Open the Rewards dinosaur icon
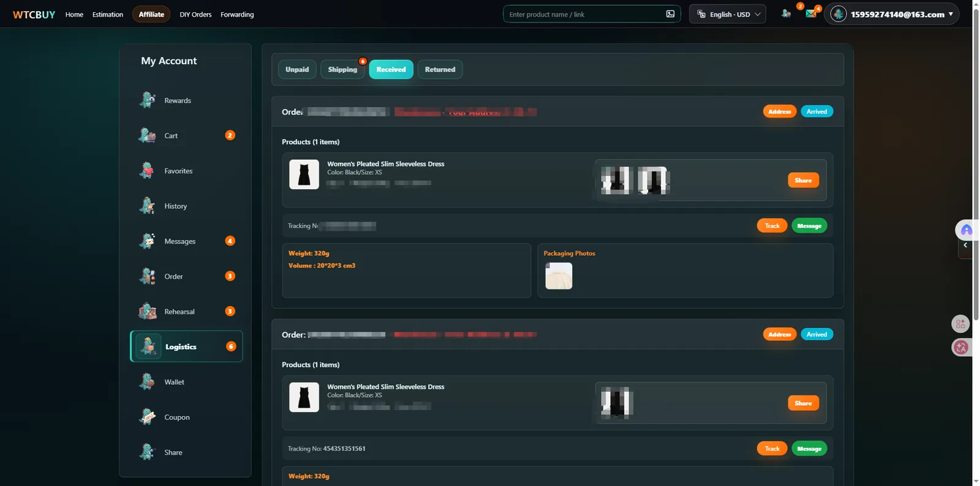Viewport: 980px width, 486px height. [147, 100]
